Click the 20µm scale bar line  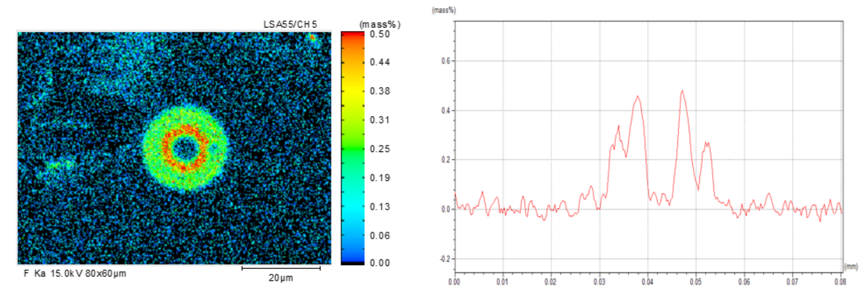[281, 268]
